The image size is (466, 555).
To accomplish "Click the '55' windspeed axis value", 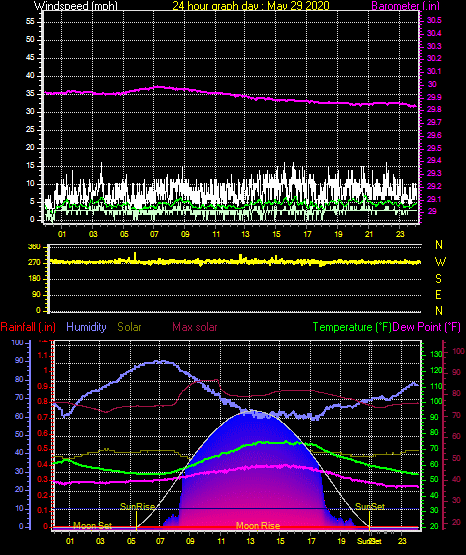I will [x=30, y=22].
